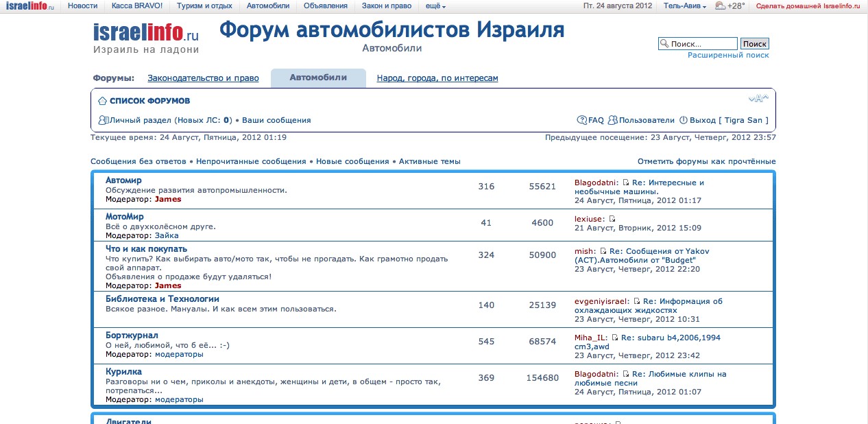Open latest post icon next to Blagodatni in Автомир
This screenshot has height=424, width=868.
click(627, 182)
